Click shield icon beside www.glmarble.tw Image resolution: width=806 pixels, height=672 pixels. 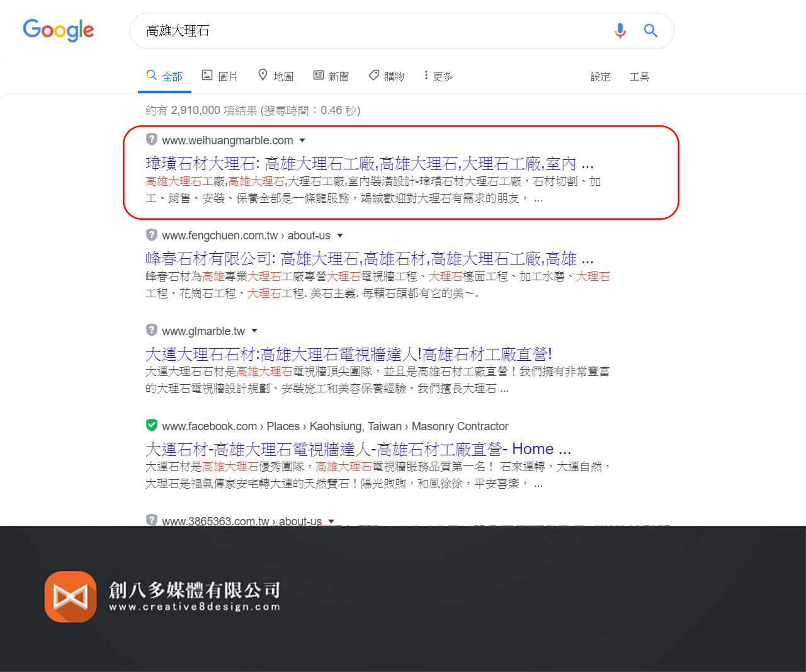coord(151,329)
